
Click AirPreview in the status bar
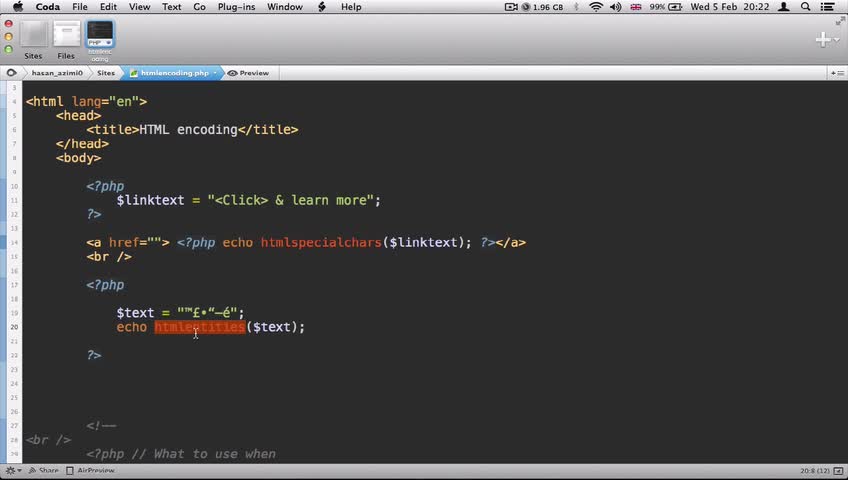pyautogui.click(x=90, y=471)
